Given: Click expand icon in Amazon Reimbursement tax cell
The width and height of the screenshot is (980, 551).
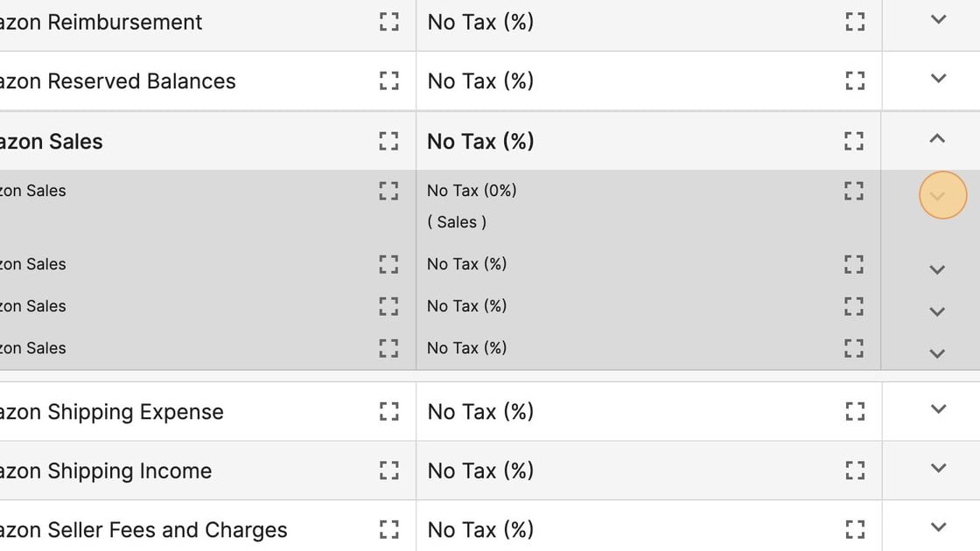Looking at the screenshot, I should (855, 22).
